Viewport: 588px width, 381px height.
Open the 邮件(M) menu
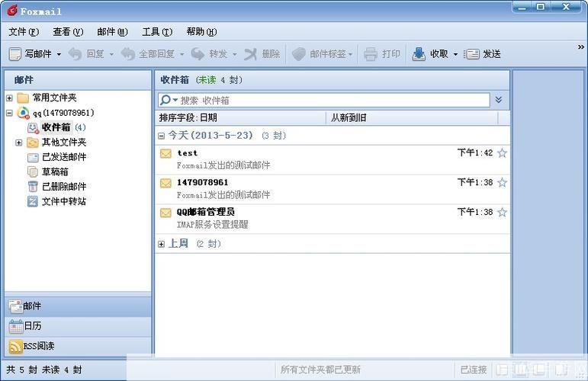coord(112,32)
